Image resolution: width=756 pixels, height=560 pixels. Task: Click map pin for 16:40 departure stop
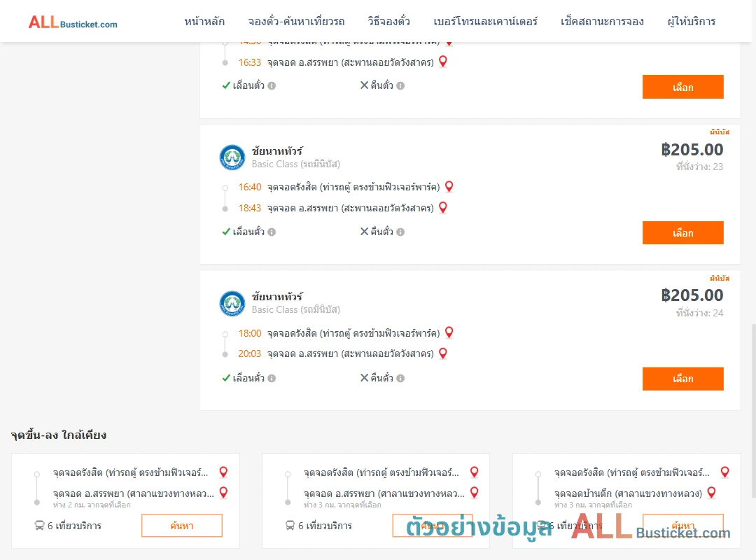[449, 186]
